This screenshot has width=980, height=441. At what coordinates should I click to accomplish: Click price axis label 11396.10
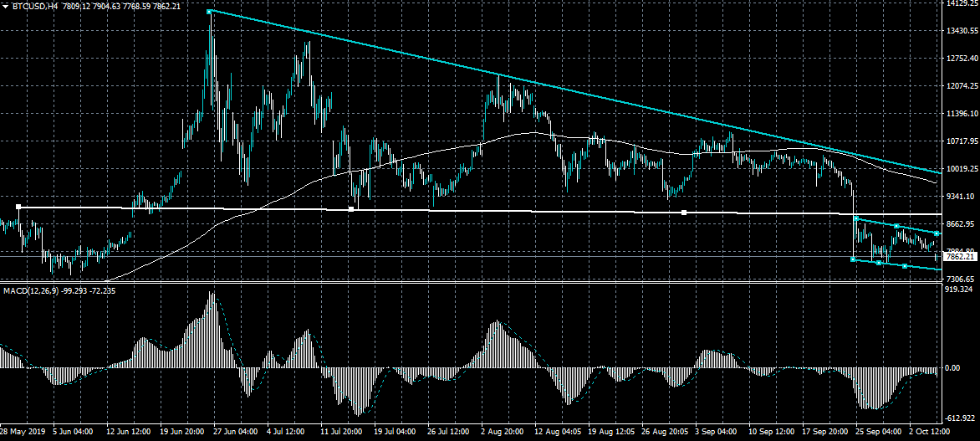(962, 113)
